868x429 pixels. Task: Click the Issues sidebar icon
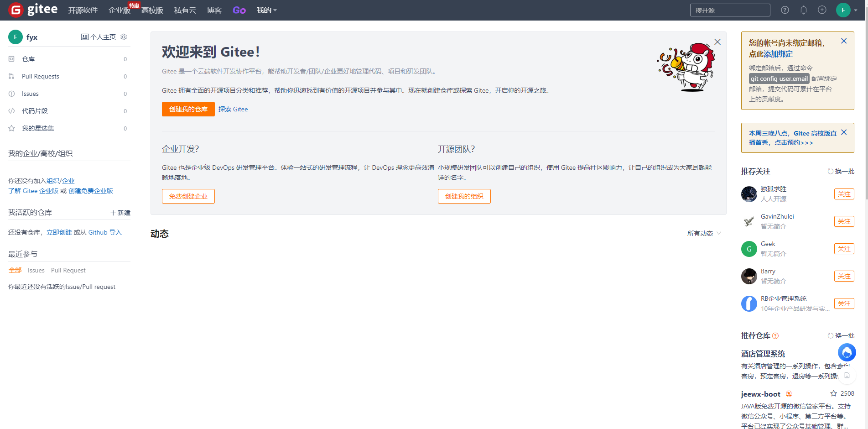coord(11,94)
